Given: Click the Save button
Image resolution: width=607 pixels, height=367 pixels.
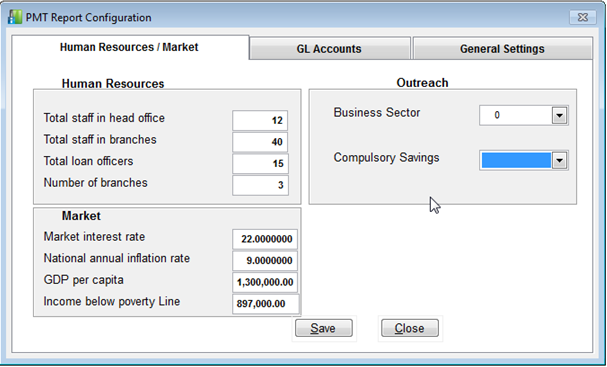Looking at the screenshot, I should click(324, 328).
